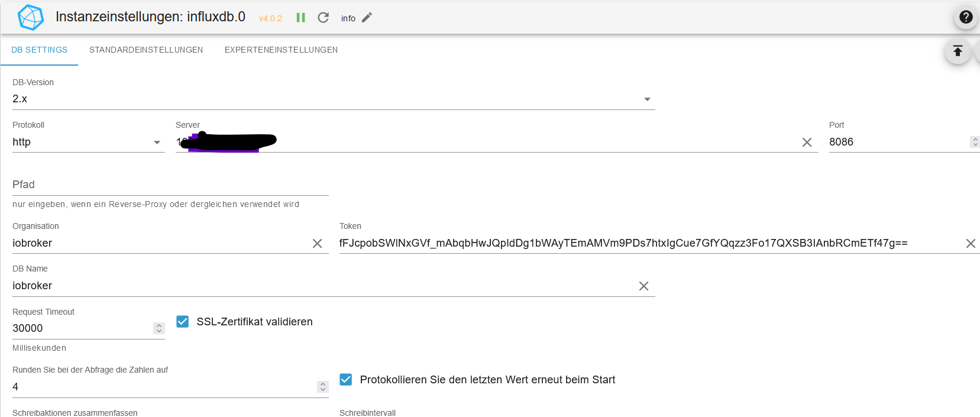Image resolution: width=980 pixels, height=417 pixels.
Task: Clear the DB Name field
Action: (x=643, y=286)
